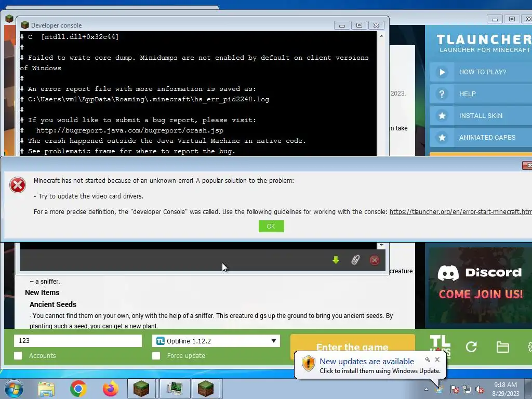The width and height of the screenshot is (532, 399).
Task: Click the question mark icon beside HELP
Action: click(442, 94)
